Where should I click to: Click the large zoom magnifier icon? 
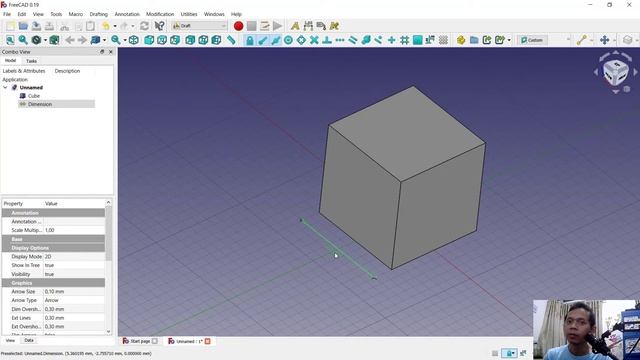point(116,40)
